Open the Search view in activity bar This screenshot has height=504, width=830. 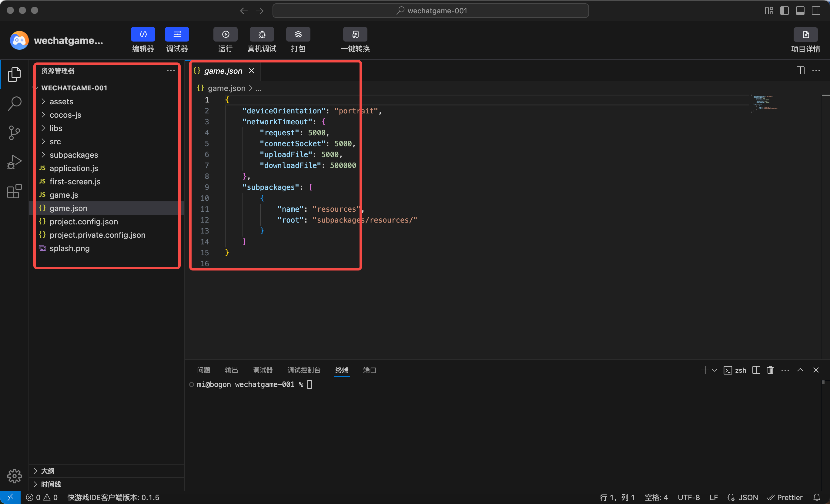point(15,103)
